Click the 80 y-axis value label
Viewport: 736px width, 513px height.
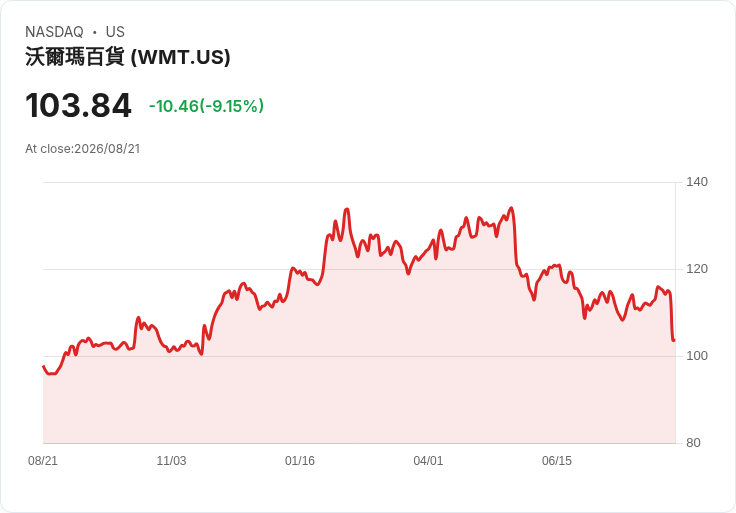[693, 443]
